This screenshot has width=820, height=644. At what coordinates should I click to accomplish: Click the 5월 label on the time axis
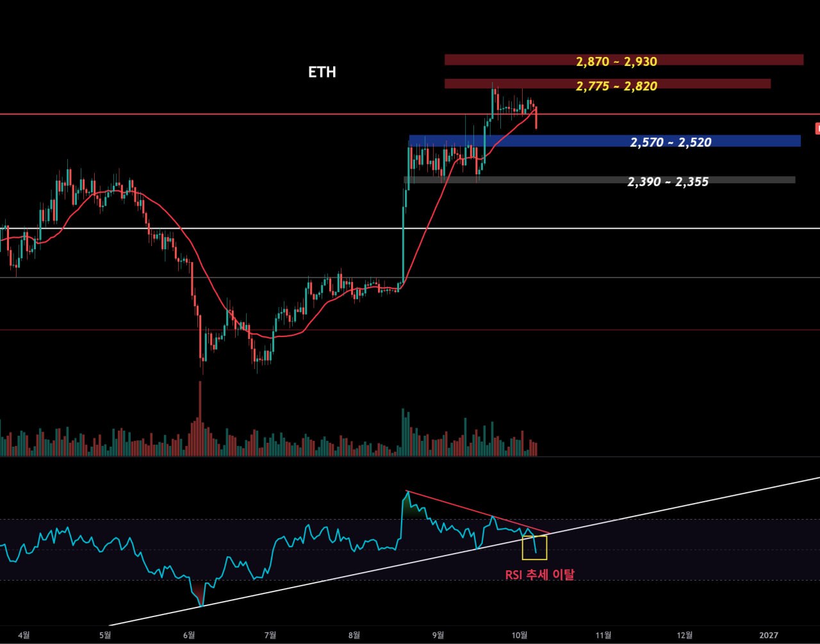click(106, 635)
